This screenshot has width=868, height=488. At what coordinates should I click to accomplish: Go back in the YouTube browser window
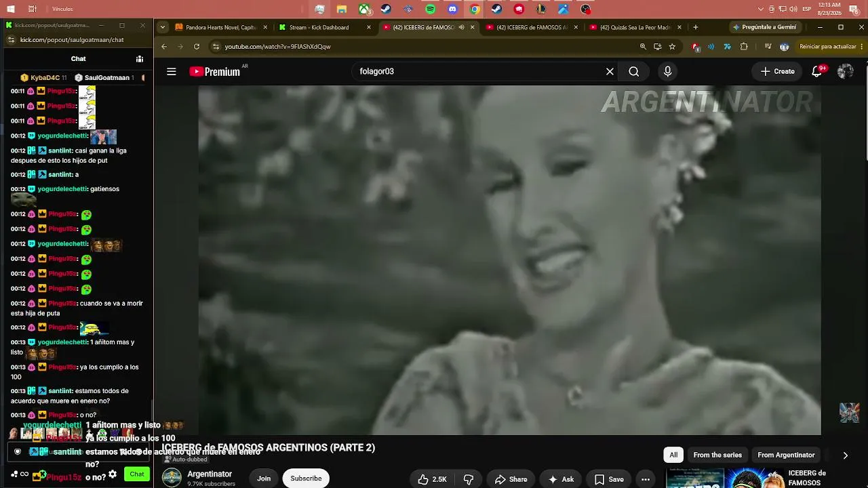pyautogui.click(x=164, y=46)
